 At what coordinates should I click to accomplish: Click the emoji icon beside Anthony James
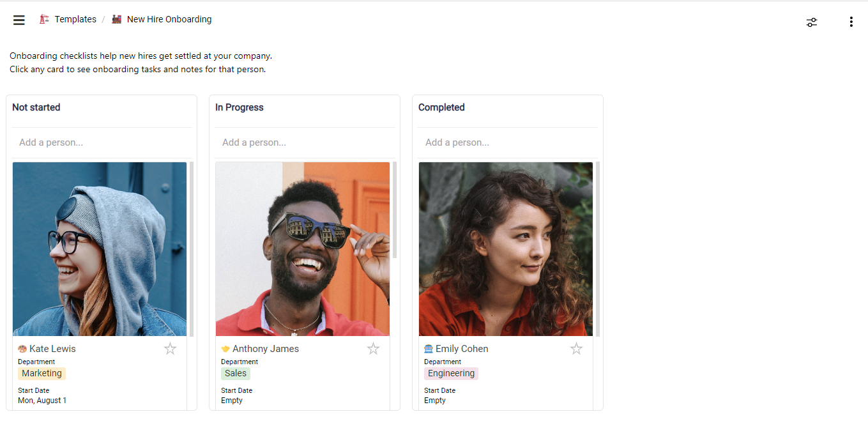tap(225, 349)
